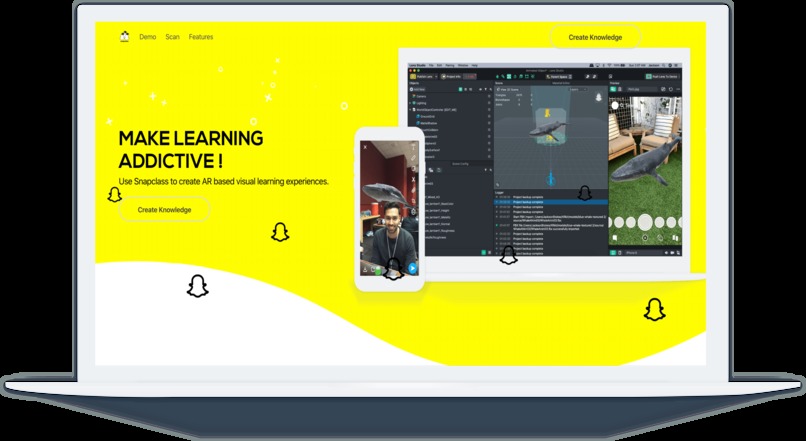Tap the pencil draw tool on phone screen
806x441 pixels.
point(413,157)
